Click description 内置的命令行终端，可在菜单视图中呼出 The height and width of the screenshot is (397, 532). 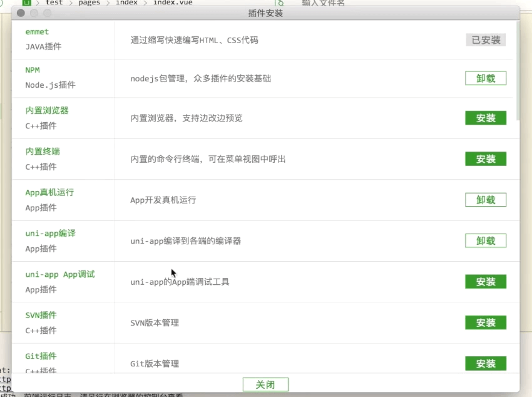click(x=208, y=159)
